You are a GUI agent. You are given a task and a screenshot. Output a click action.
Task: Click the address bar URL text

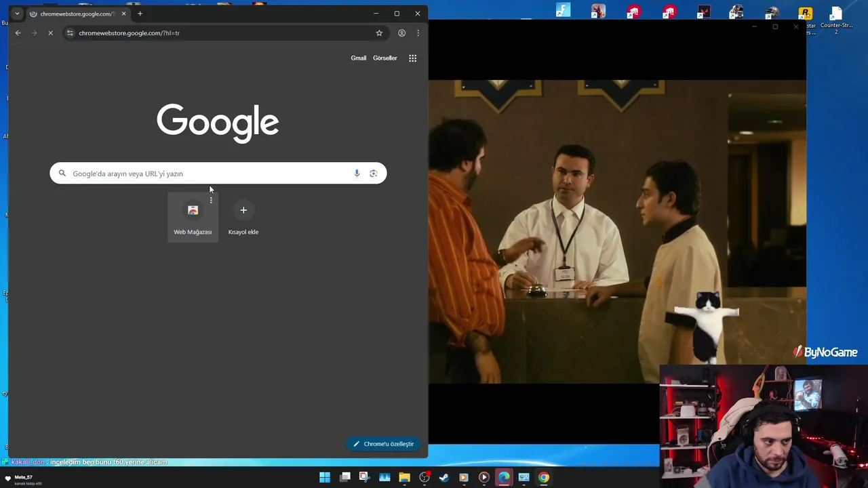click(x=129, y=33)
